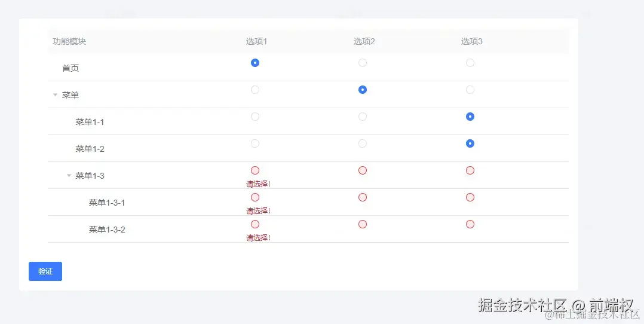The width and height of the screenshot is (644, 324).
Task: Collapse the 菜单1-3 tree row arrow
Action: click(x=69, y=176)
